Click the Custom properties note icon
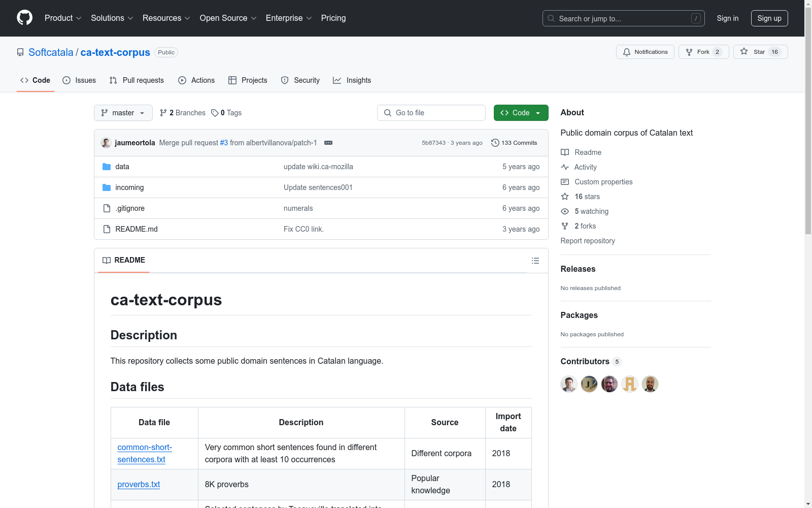The height and width of the screenshot is (508, 812). pyautogui.click(x=565, y=182)
